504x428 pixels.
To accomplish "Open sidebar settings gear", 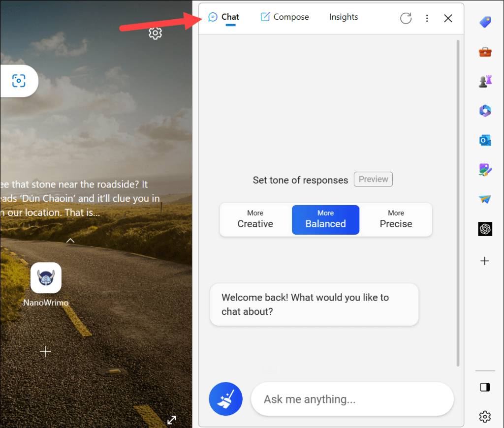I will tap(485, 416).
